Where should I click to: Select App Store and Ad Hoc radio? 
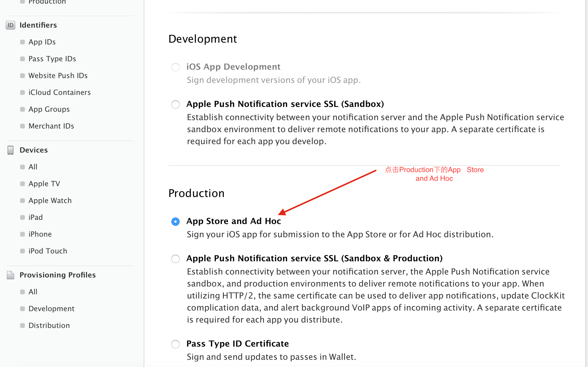(x=175, y=222)
